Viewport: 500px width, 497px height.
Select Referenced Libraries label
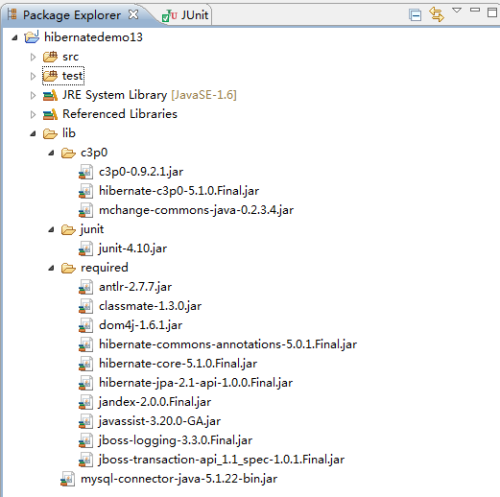(x=120, y=114)
